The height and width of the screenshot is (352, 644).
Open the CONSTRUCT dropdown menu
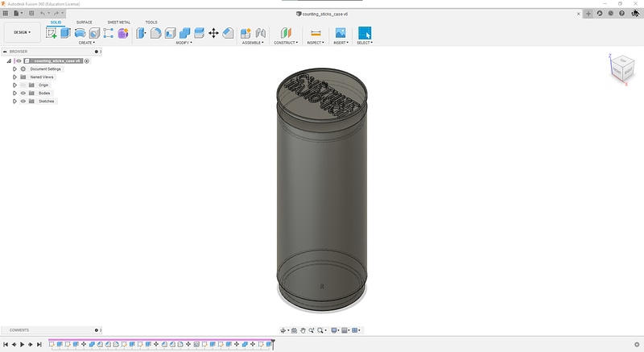coord(286,43)
